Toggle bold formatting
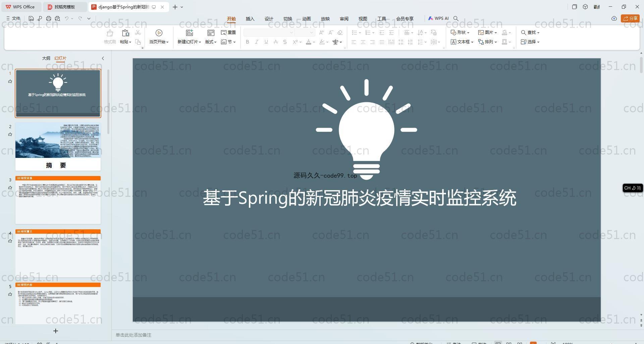 248,42
